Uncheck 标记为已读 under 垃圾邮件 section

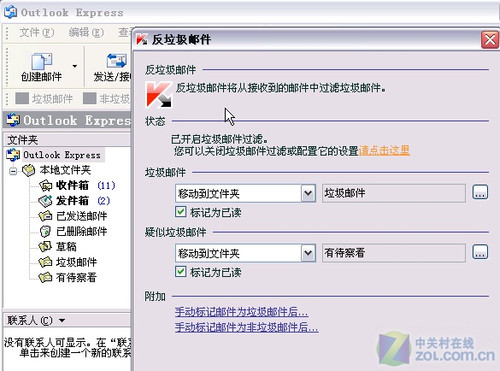pos(181,212)
